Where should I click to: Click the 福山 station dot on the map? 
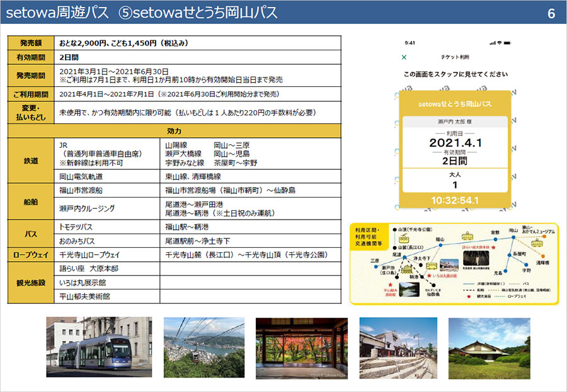pyautogui.click(x=440, y=245)
